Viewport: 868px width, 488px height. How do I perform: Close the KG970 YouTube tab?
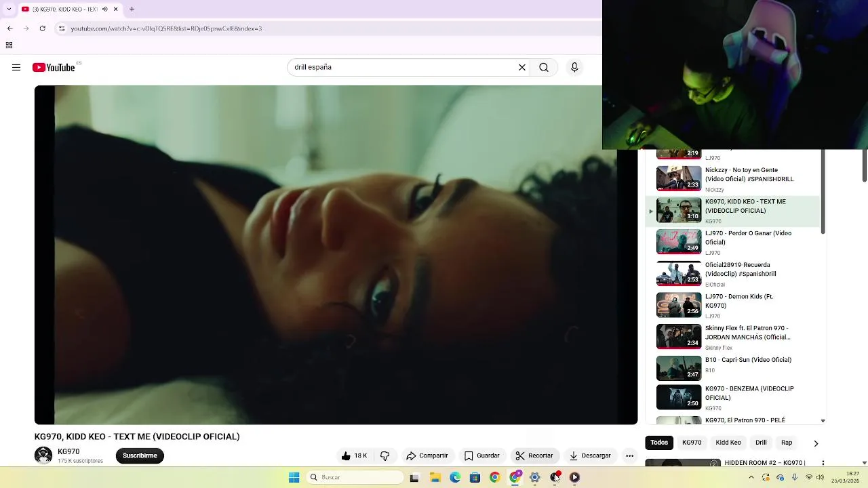pyautogui.click(x=115, y=9)
